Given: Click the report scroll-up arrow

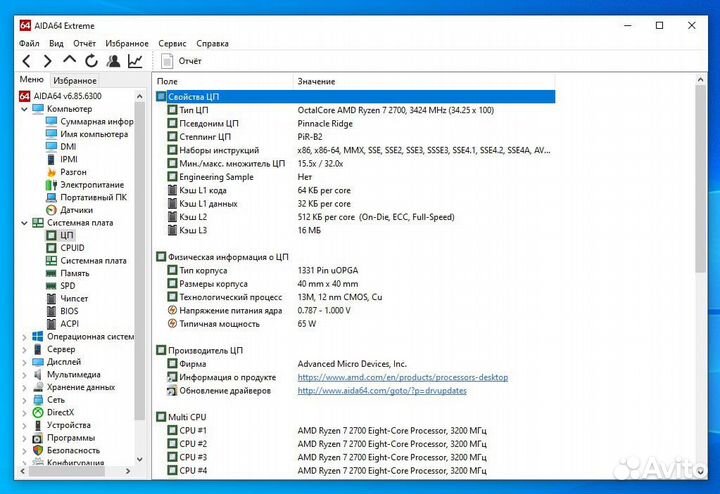Looking at the screenshot, I should pyautogui.click(x=700, y=79).
